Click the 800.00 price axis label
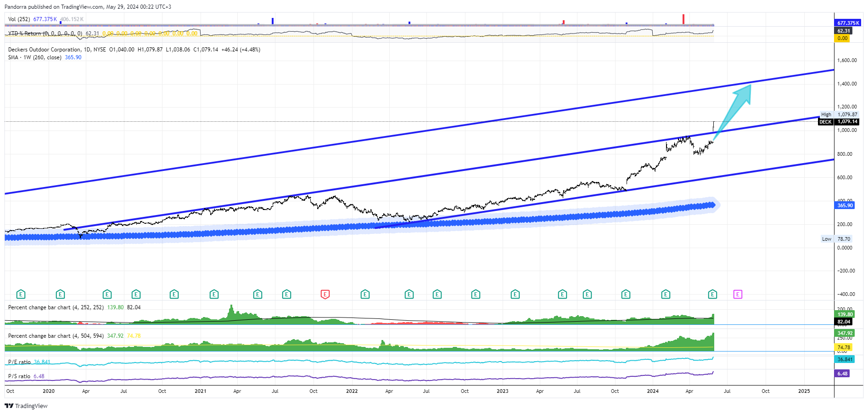The width and height of the screenshot is (868, 414). (845, 154)
